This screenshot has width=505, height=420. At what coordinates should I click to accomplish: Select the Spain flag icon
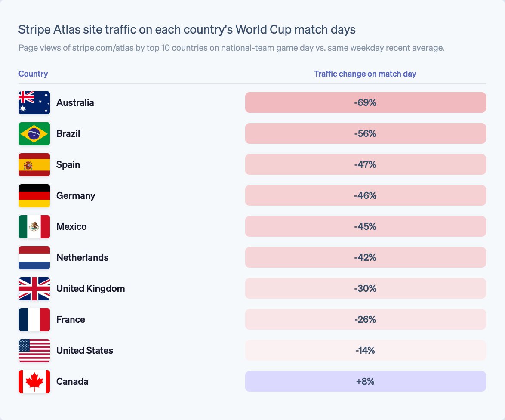[34, 164]
